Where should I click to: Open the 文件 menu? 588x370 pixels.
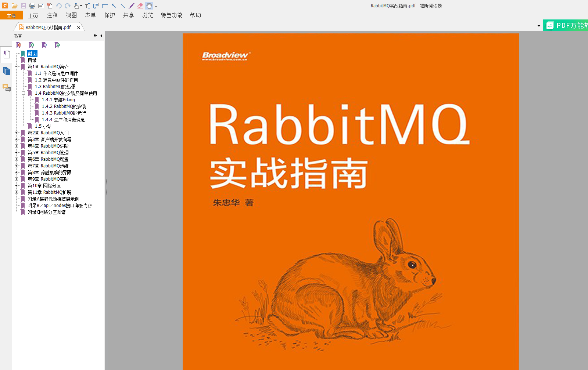tap(11, 15)
